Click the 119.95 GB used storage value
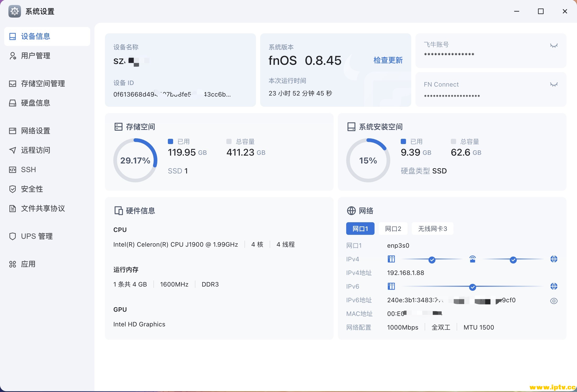577x392 pixels. [x=187, y=152]
